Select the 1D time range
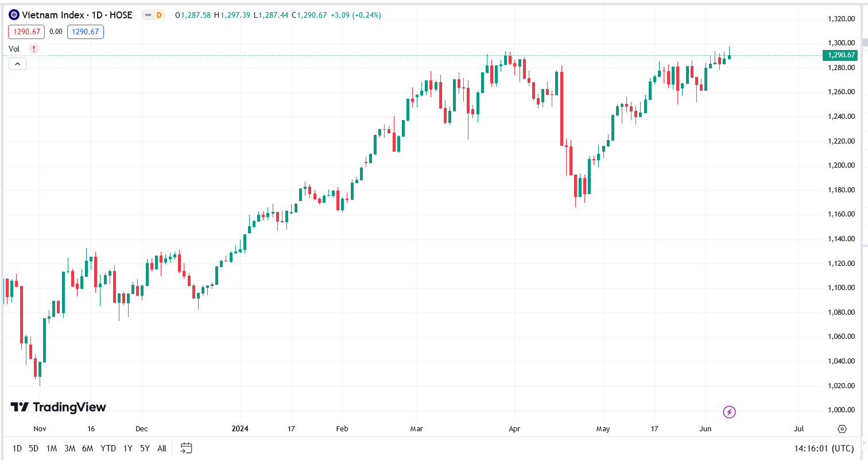868x460 pixels. pos(17,448)
